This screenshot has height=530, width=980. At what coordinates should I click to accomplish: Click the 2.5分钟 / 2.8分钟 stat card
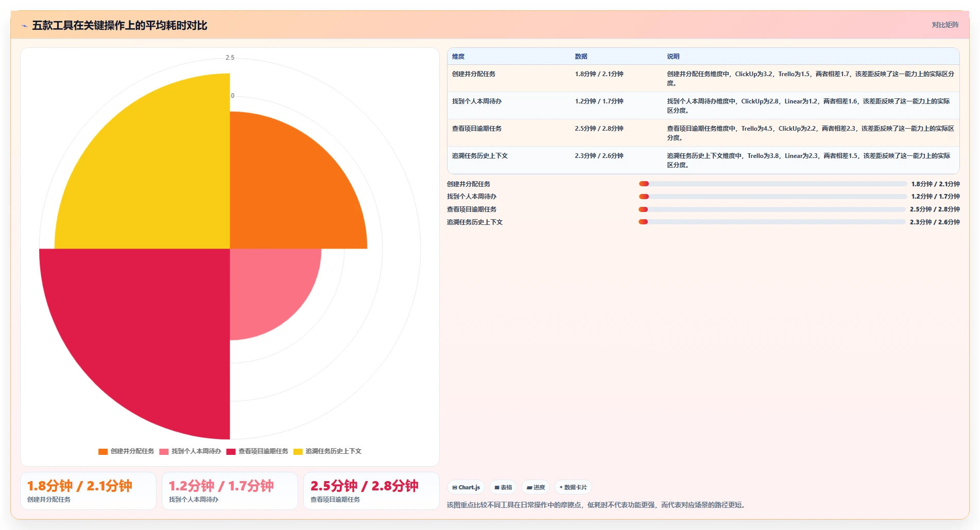coord(371,491)
